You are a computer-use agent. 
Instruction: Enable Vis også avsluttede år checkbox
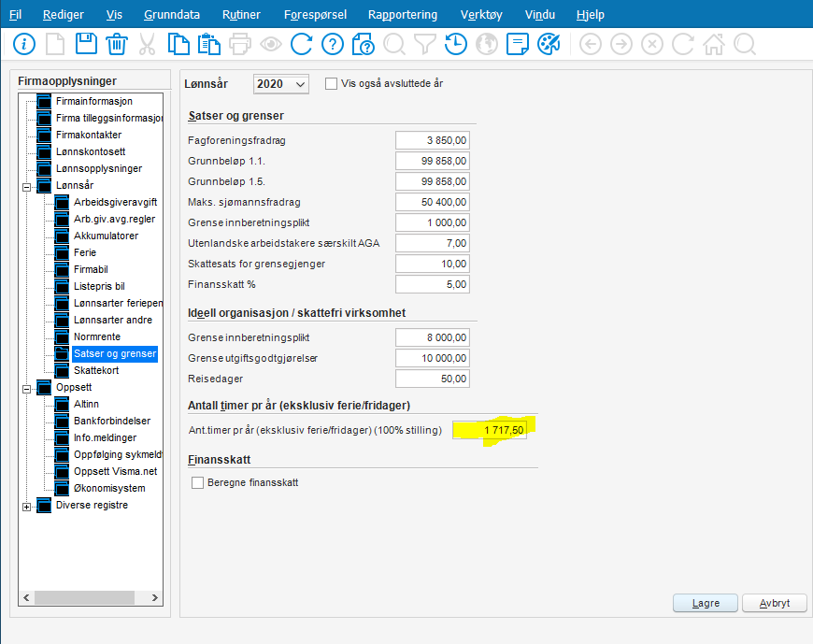(x=331, y=83)
